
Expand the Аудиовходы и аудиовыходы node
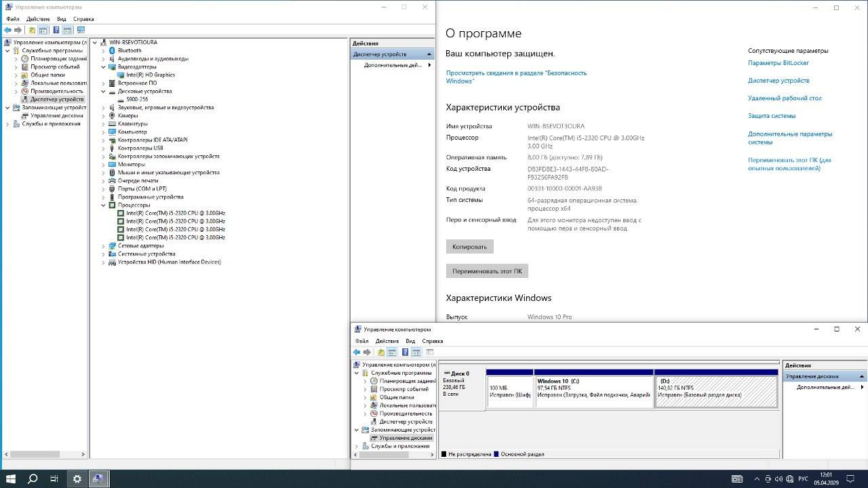coord(104,59)
